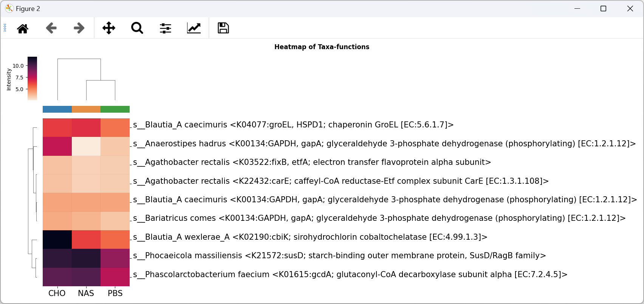The image size is (644, 304).
Task: Maximize the Figure 2 window
Action: (x=603, y=9)
